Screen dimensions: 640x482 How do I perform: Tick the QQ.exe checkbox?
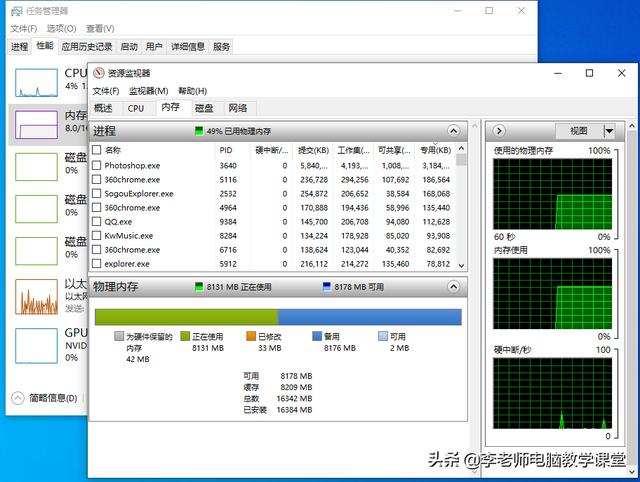coord(96,222)
